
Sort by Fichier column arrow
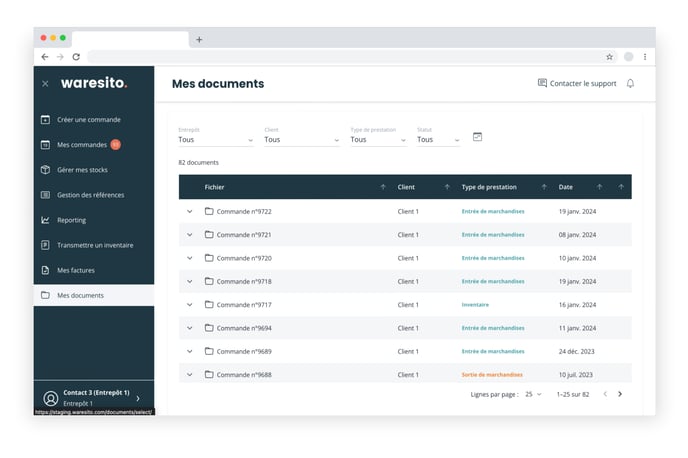(383, 187)
